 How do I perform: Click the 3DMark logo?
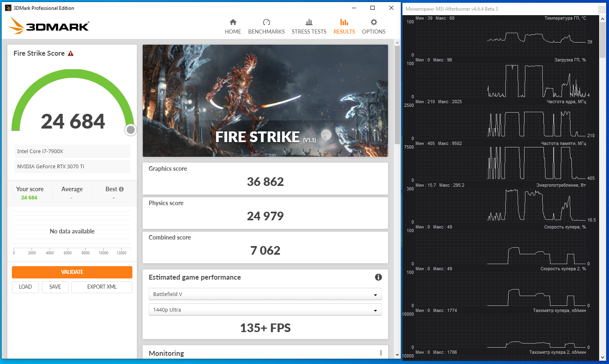click(49, 26)
